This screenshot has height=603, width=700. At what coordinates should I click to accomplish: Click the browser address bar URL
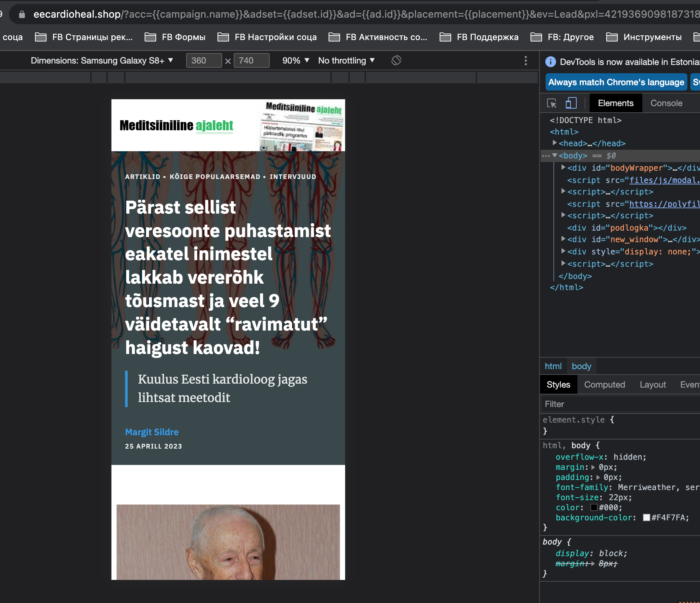point(366,14)
